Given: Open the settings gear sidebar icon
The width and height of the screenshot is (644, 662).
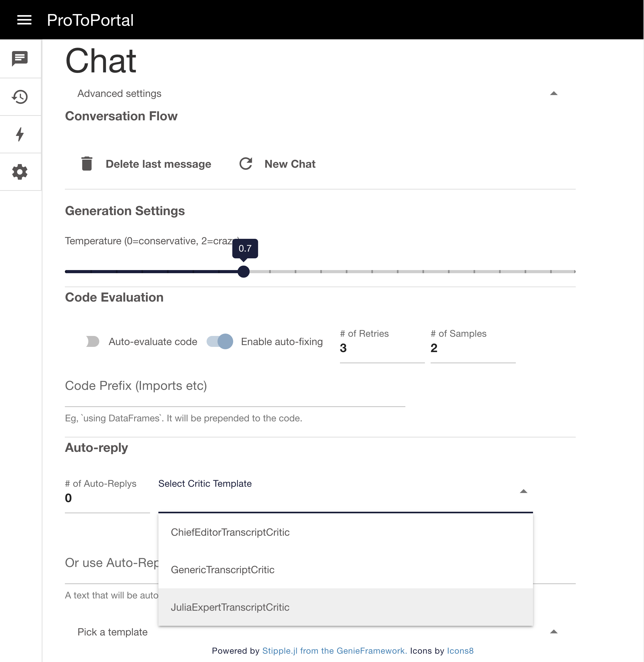Looking at the screenshot, I should click(20, 172).
